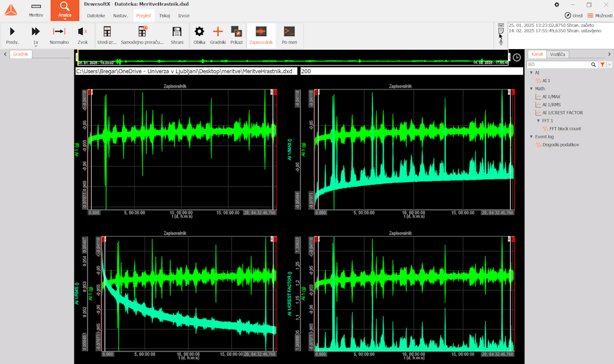This screenshot has width=614, height=364.
Task: Open the Datoteke tab
Action: click(96, 16)
